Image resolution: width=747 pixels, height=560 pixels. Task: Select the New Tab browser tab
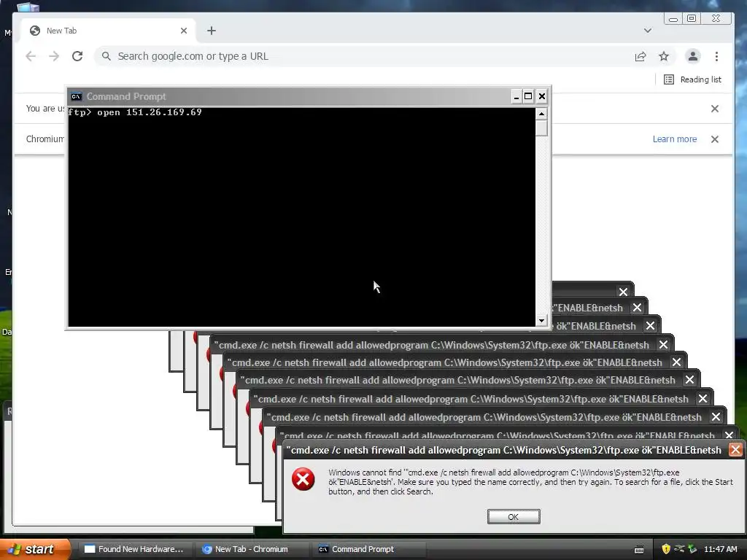click(108, 31)
